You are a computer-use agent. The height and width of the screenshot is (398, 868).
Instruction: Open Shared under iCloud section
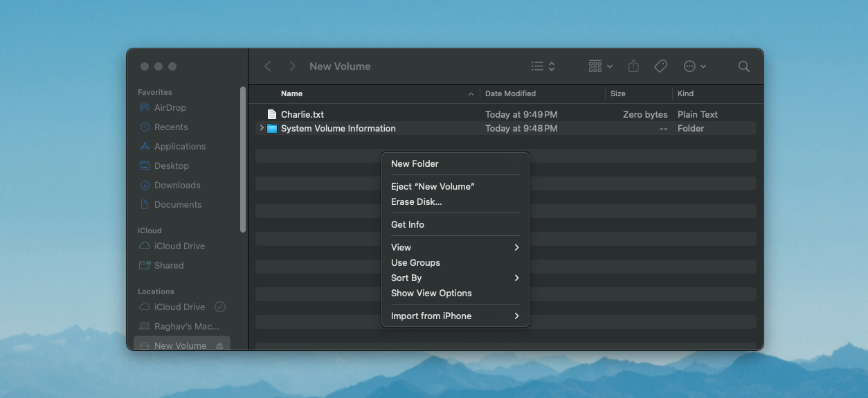tap(169, 265)
